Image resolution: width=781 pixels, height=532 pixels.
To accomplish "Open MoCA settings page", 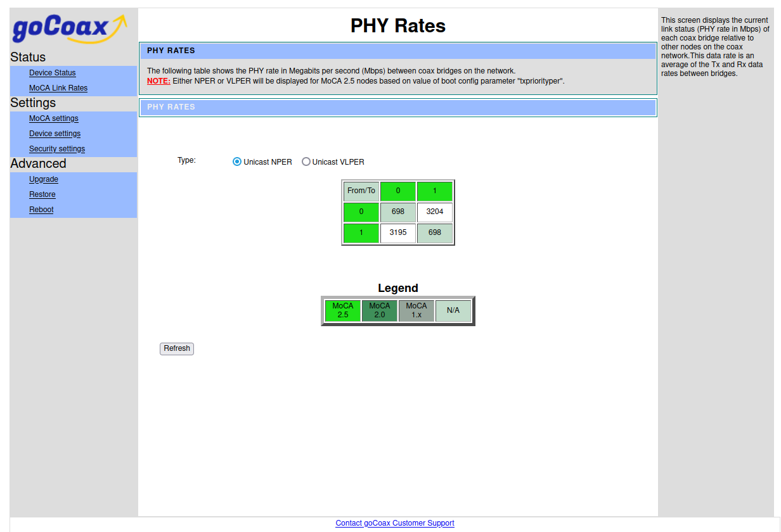I will click(x=54, y=118).
